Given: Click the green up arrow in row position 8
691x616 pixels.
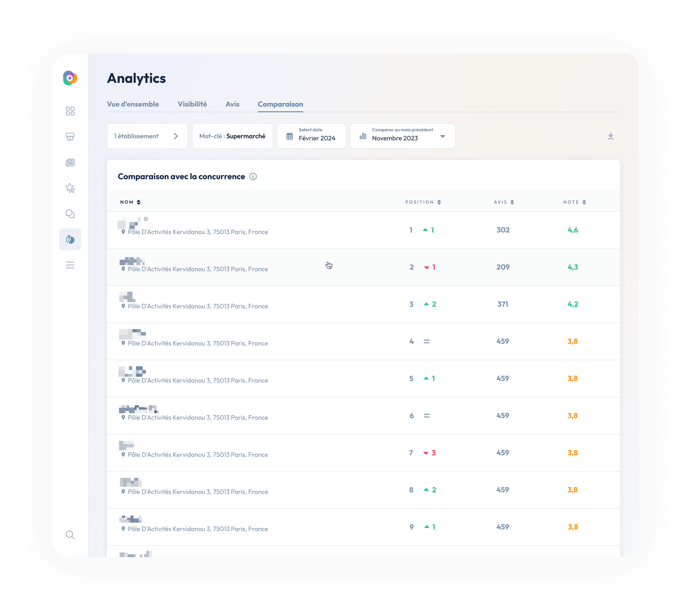Looking at the screenshot, I should click(426, 490).
